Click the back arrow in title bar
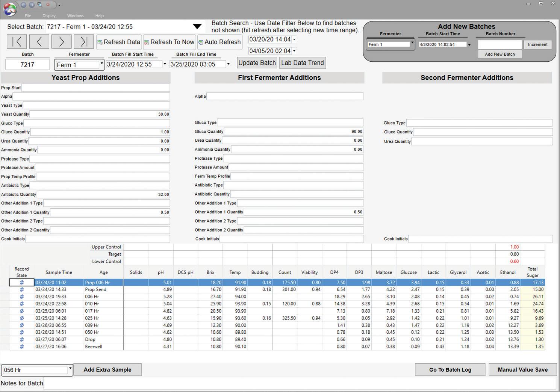This screenshot has height=392, width=560. pos(23,5)
